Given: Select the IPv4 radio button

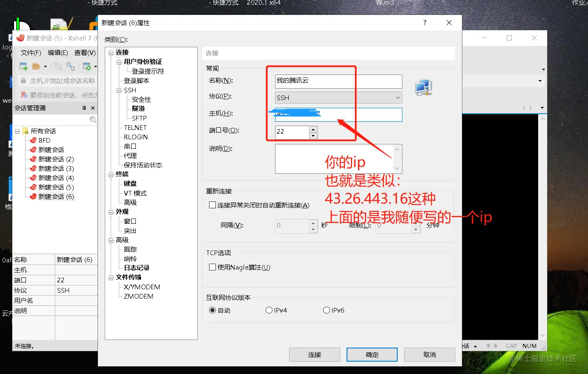Looking at the screenshot, I should (269, 310).
